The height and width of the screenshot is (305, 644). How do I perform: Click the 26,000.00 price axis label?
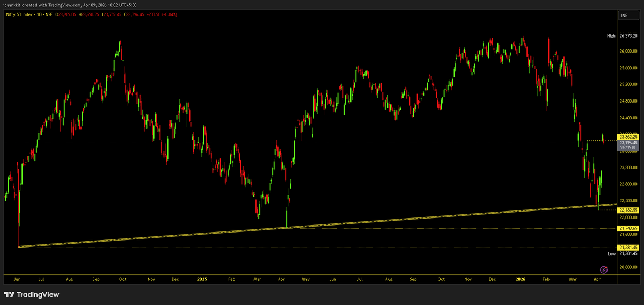tap(628, 52)
